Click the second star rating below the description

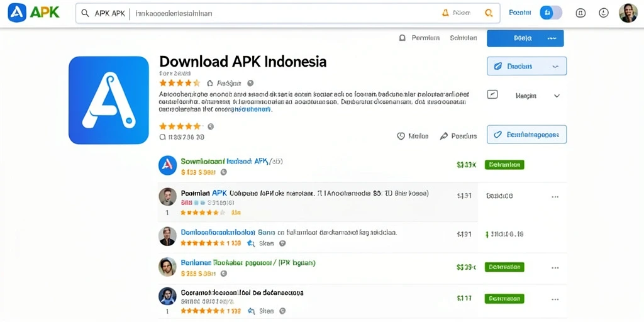tap(180, 126)
